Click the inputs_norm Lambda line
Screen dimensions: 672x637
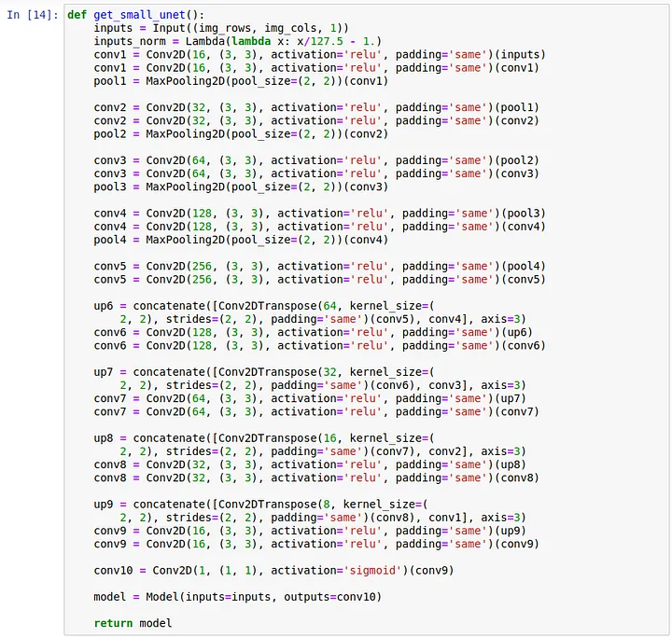coord(237,42)
